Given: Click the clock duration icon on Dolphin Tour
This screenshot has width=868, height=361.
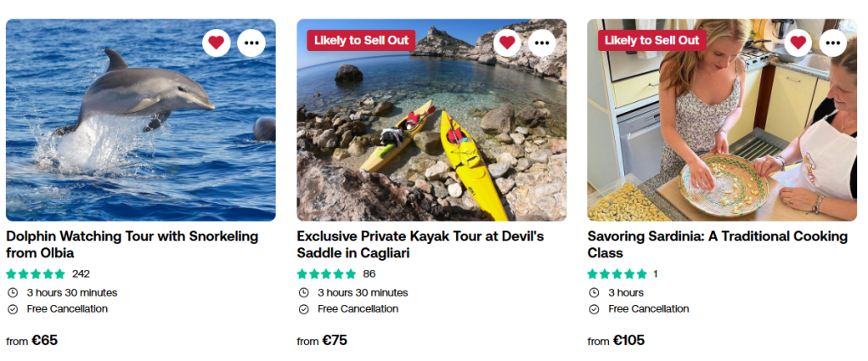Looking at the screenshot, I should pos(13,293).
